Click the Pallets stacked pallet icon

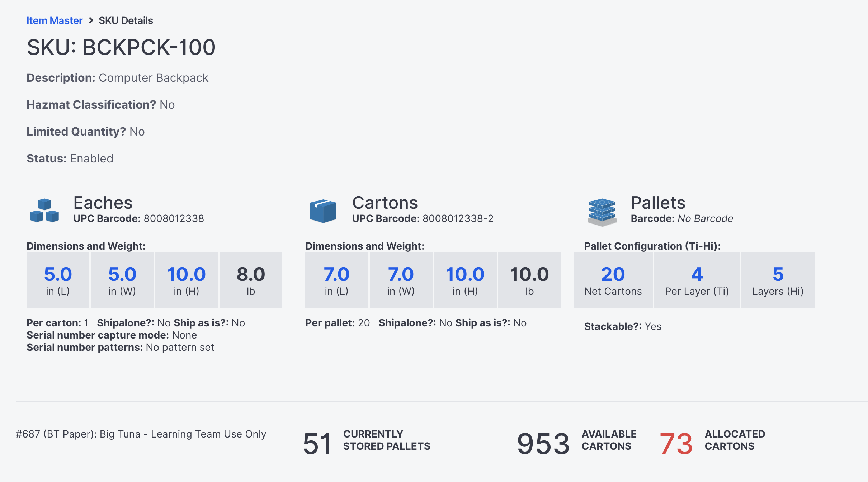(602, 212)
